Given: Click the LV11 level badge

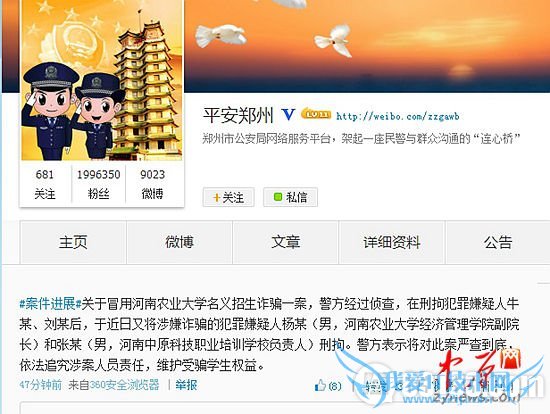Looking at the screenshot, I should [x=316, y=114].
